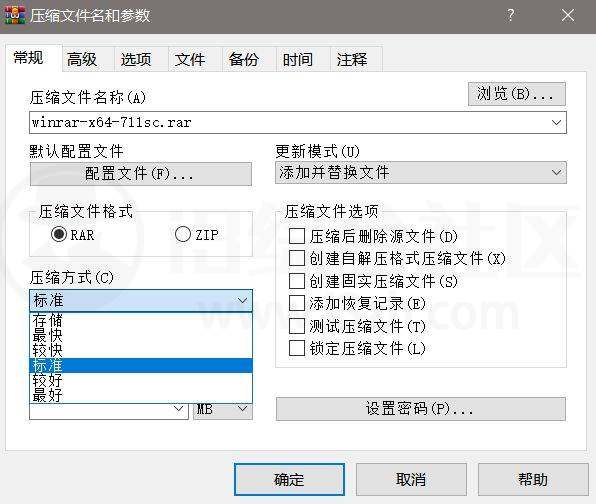Viewport: 596px width, 504px height.
Task: Enable 锁定压缩文件(L) checkbox
Action: (x=297, y=348)
